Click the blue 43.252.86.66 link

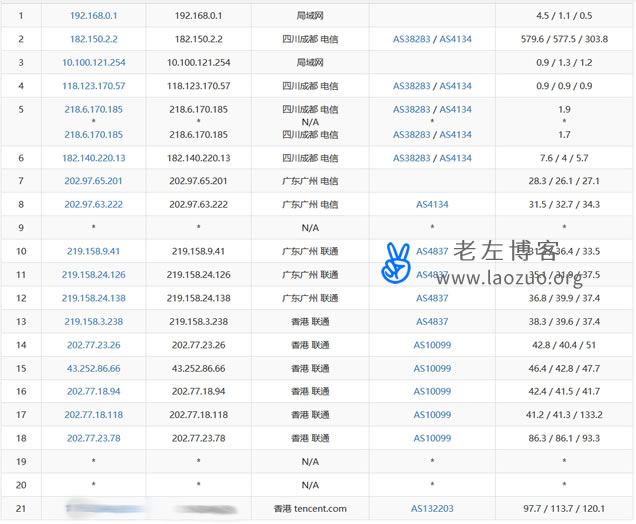pos(93,369)
